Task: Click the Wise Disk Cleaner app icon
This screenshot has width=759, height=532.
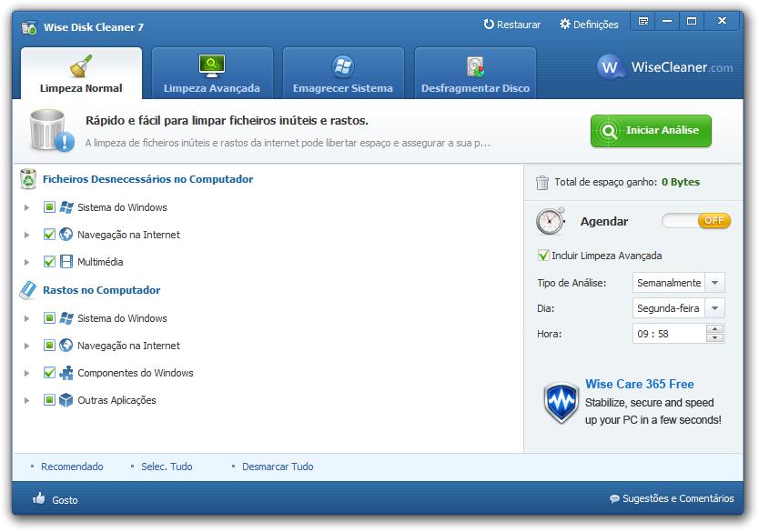Action: pyautogui.click(x=29, y=27)
